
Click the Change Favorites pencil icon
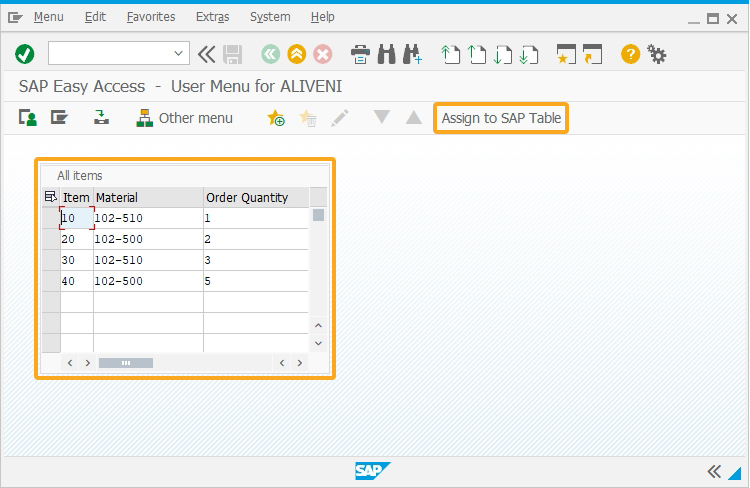point(340,118)
